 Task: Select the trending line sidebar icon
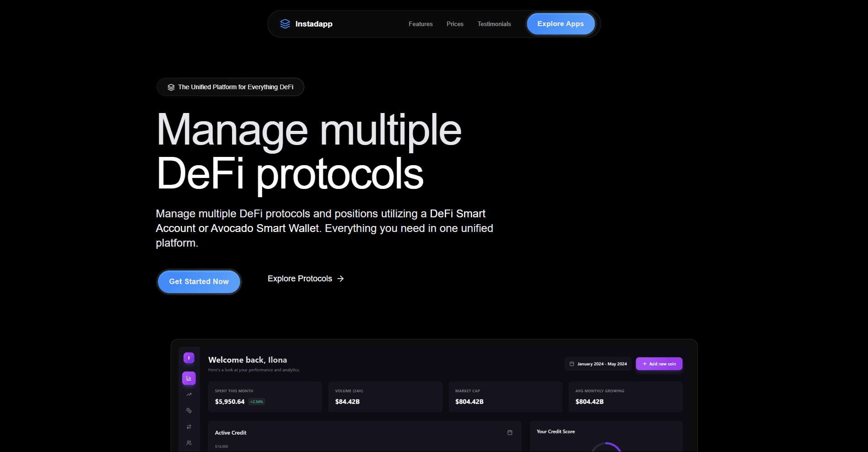coord(189,394)
